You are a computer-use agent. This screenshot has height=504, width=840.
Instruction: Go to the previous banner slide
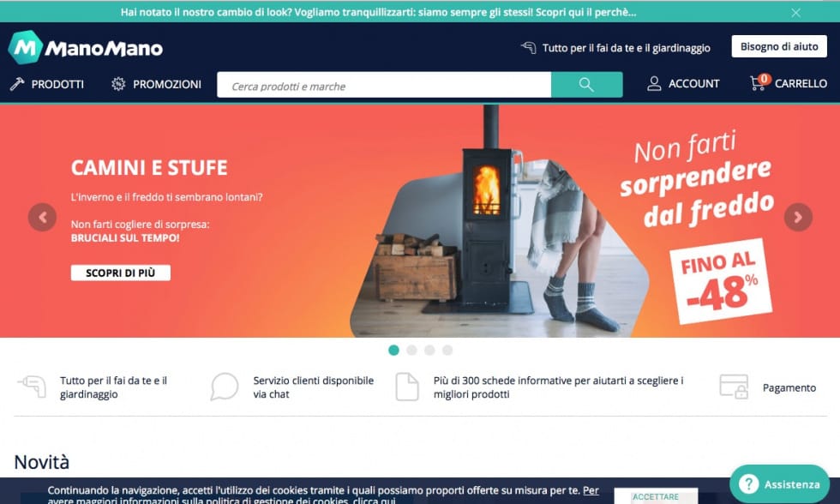click(x=42, y=217)
